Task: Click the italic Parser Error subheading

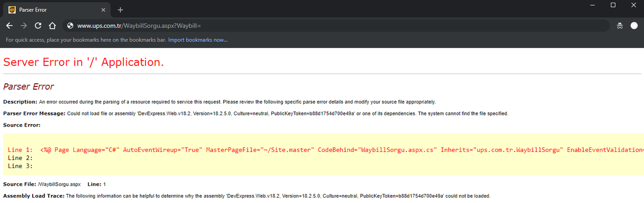Action: pos(28,86)
